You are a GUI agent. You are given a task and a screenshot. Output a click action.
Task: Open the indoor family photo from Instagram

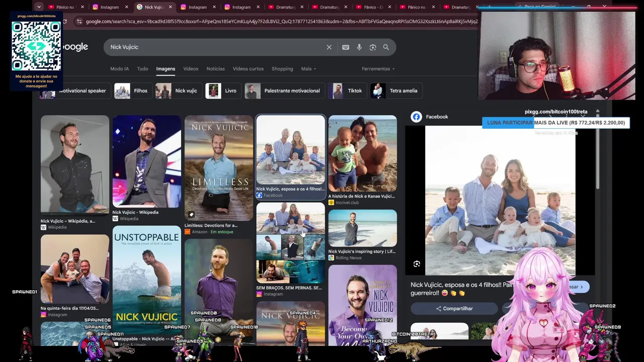point(75,269)
